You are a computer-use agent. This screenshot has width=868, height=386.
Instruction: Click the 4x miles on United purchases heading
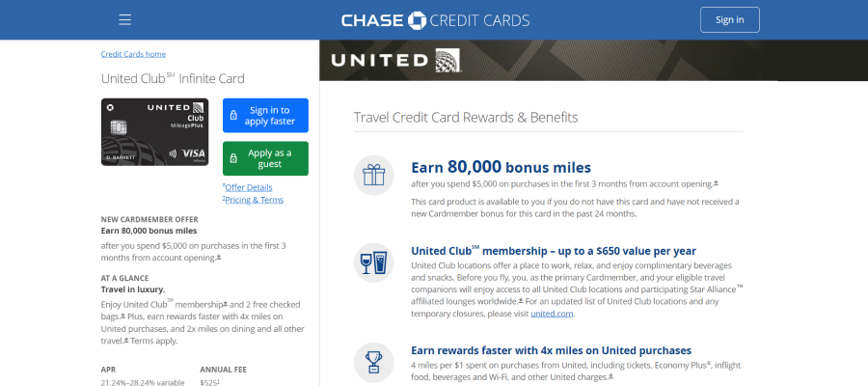551,350
